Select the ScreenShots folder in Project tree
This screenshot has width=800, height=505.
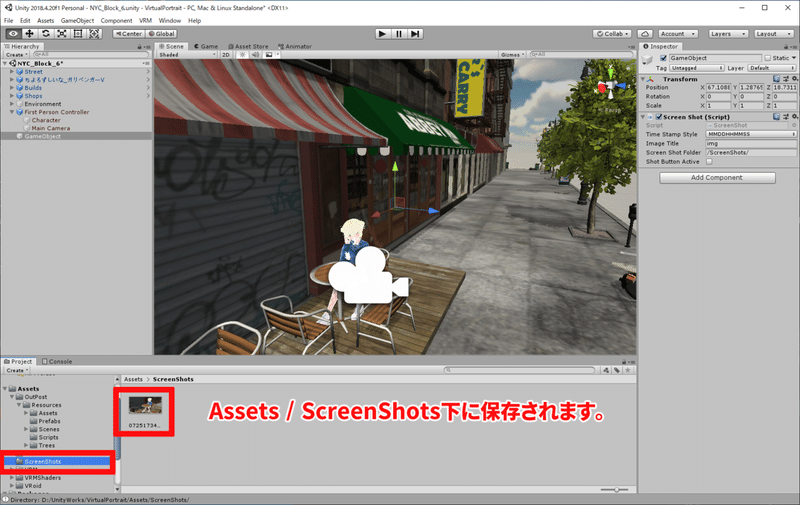click(x=57, y=462)
